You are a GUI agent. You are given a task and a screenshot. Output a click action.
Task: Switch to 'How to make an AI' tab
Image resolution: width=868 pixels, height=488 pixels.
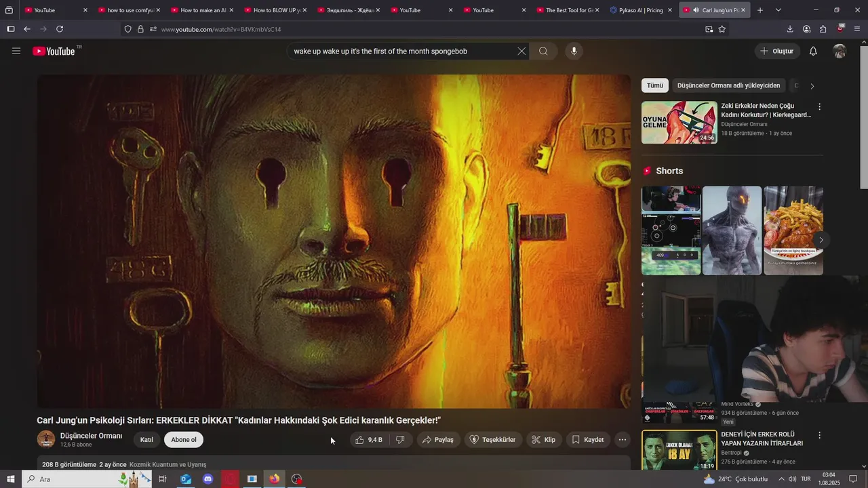(x=201, y=10)
